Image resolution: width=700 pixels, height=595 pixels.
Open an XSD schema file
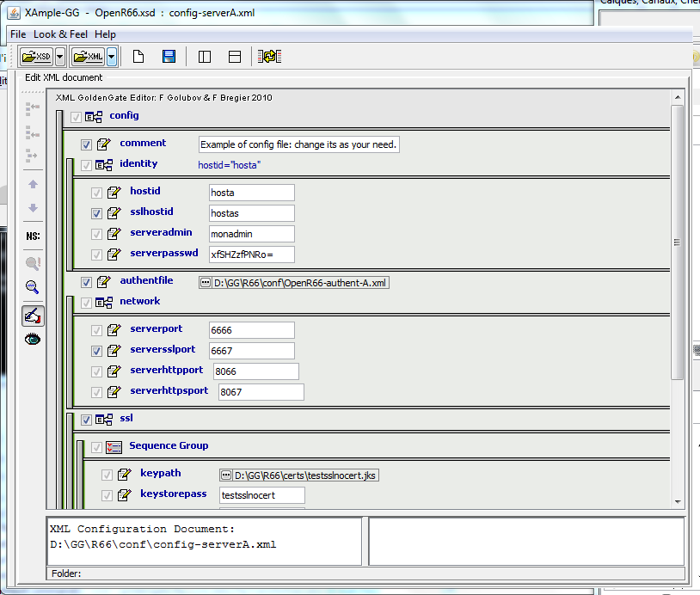click(x=37, y=57)
